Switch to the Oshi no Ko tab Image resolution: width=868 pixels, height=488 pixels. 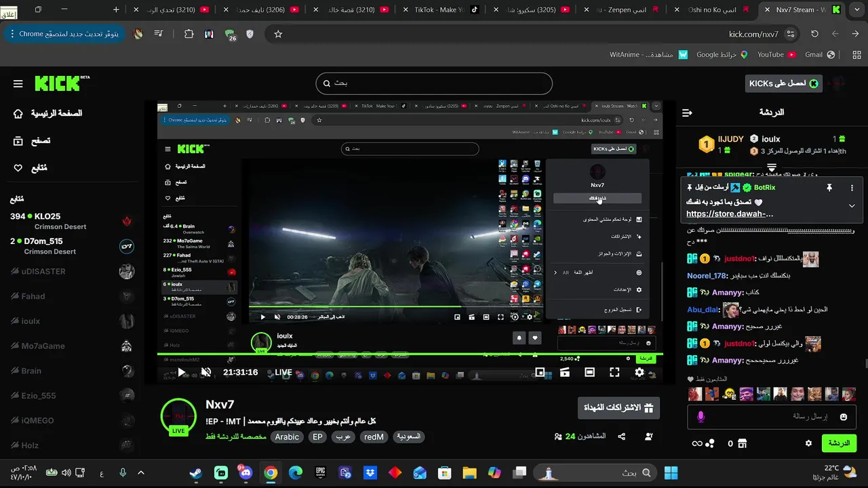coord(712,9)
